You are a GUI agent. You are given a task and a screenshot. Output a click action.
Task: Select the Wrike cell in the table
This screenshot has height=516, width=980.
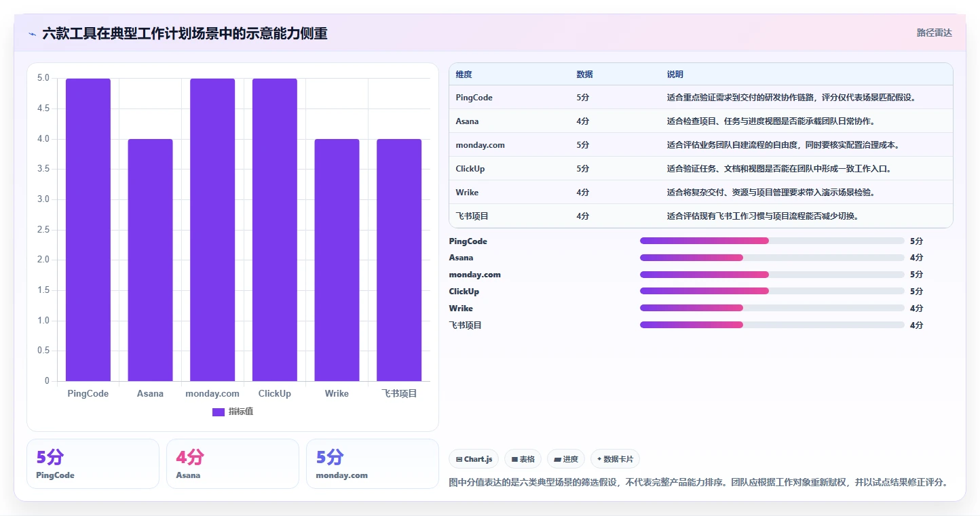click(468, 193)
